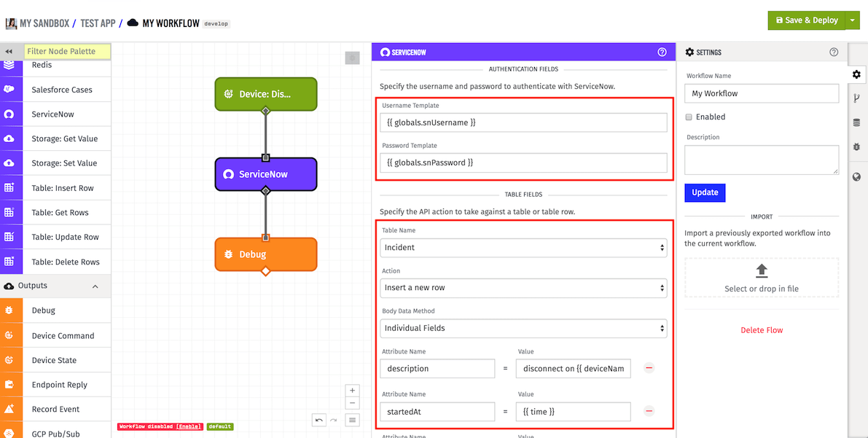Click the startedAt attribute name field
The height and width of the screenshot is (438, 868).
[x=437, y=412]
